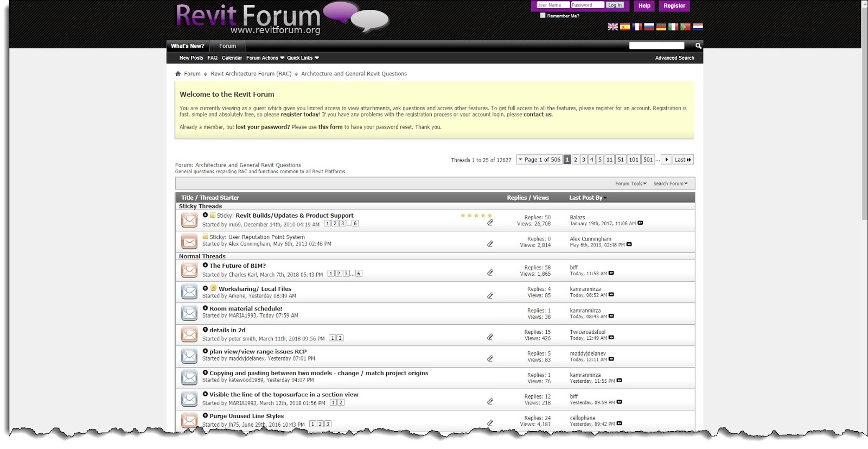The image size is (868, 449).
Task: Click envelope icon for The Future of BIM?
Action: pos(189,270)
